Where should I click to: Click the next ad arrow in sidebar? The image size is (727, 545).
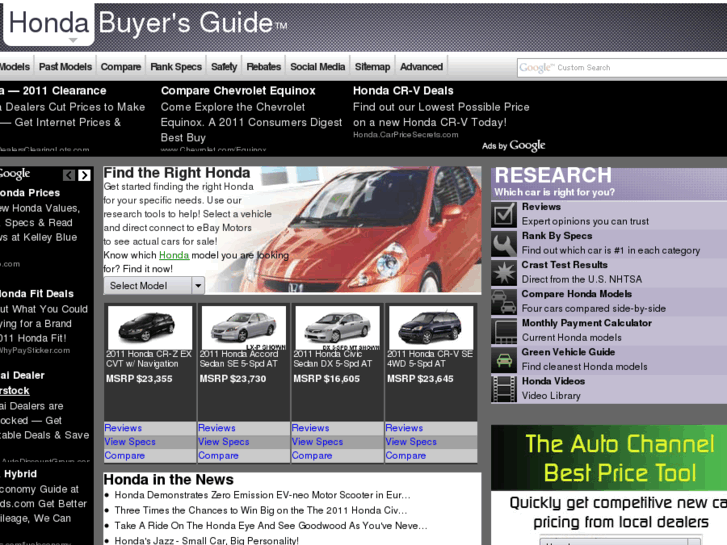pyautogui.click(x=84, y=175)
